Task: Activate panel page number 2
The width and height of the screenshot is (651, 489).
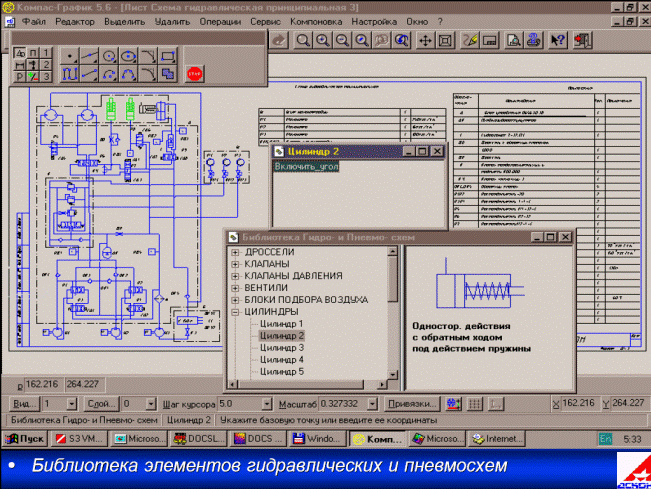Action: click(x=46, y=65)
